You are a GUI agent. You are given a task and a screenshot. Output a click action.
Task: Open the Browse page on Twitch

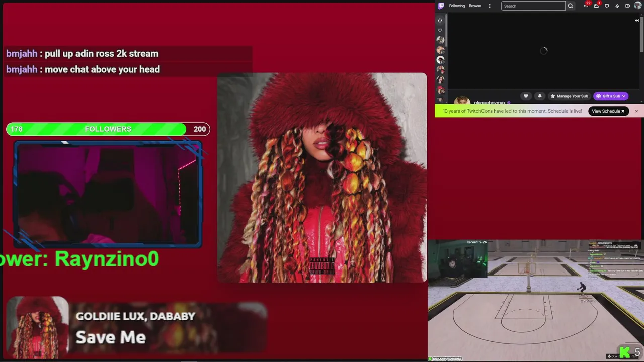pos(475,6)
